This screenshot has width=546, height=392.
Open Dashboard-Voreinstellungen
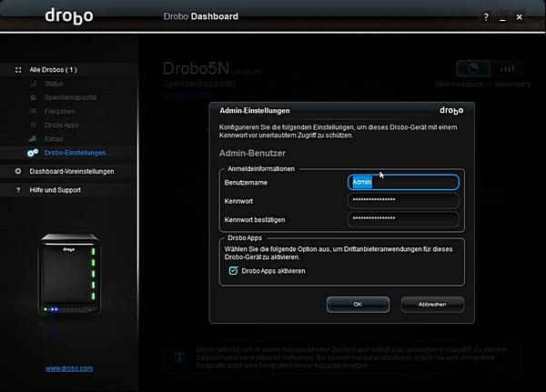[72, 171]
